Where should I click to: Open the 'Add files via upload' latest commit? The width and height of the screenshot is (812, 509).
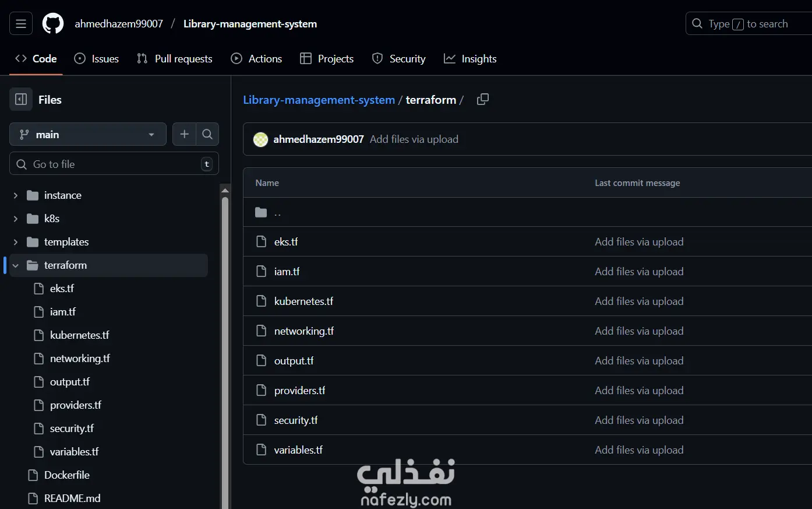click(414, 139)
